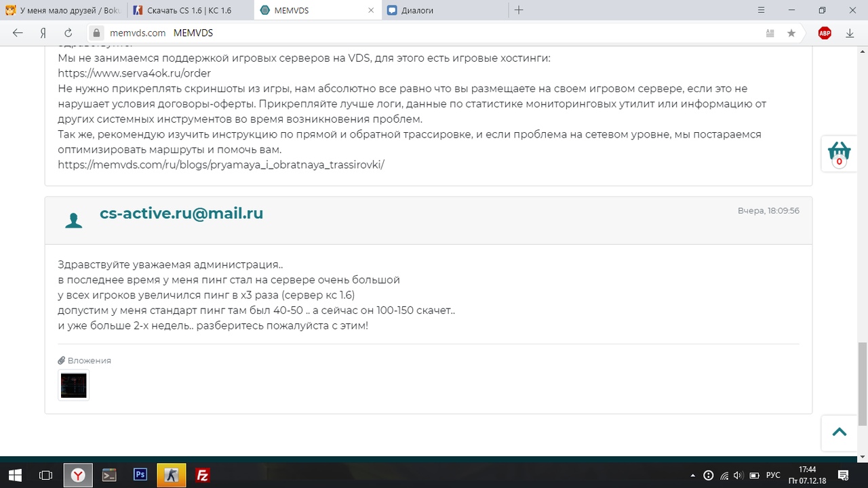868x488 pixels.
Task: Open Yandex Browser on the taskbar
Action: 78,475
